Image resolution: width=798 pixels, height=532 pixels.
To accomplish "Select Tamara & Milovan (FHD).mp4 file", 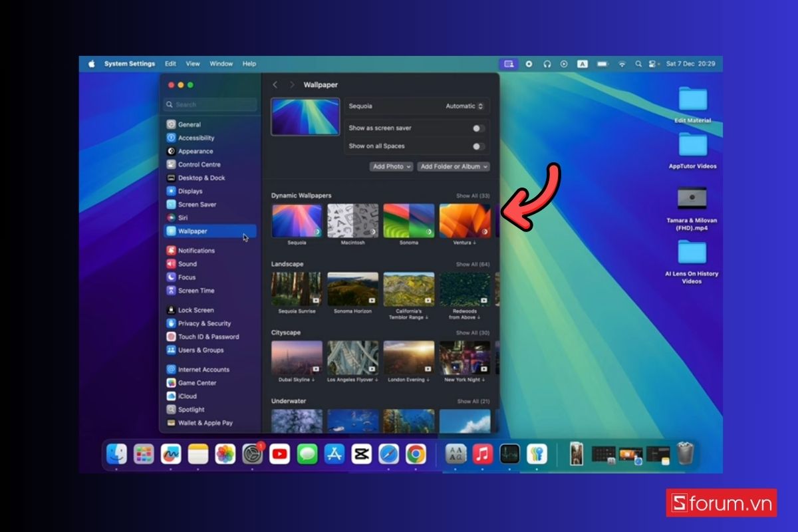I will (x=692, y=208).
